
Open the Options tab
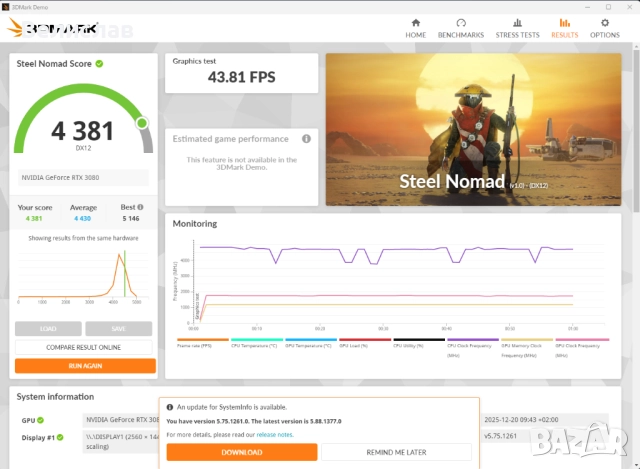(x=604, y=29)
